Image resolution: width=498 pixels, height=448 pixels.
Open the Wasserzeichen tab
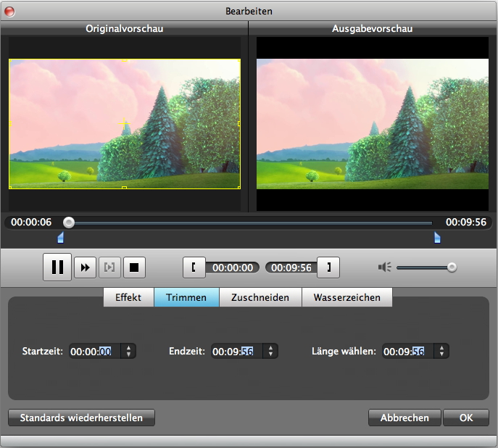pos(346,297)
